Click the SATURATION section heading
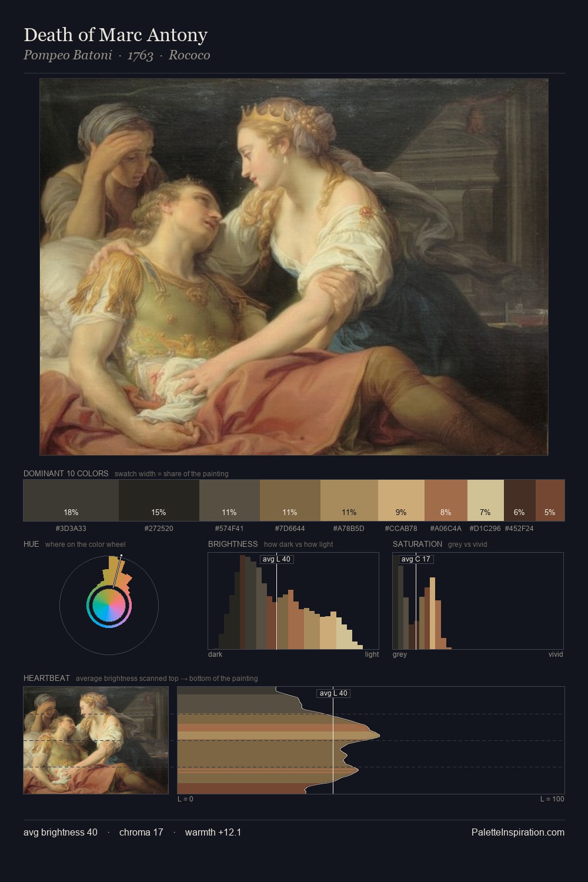588x882 pixels. tap(417, 544)
